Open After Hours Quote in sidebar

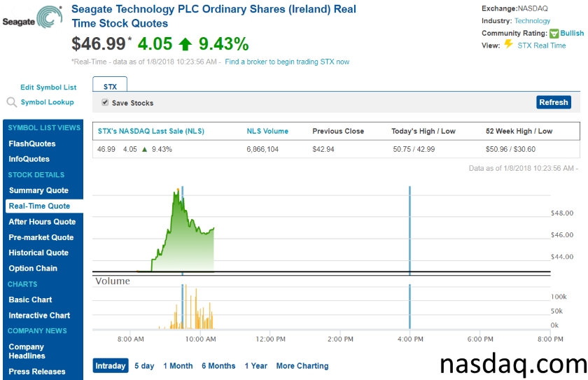pos(43,222)
